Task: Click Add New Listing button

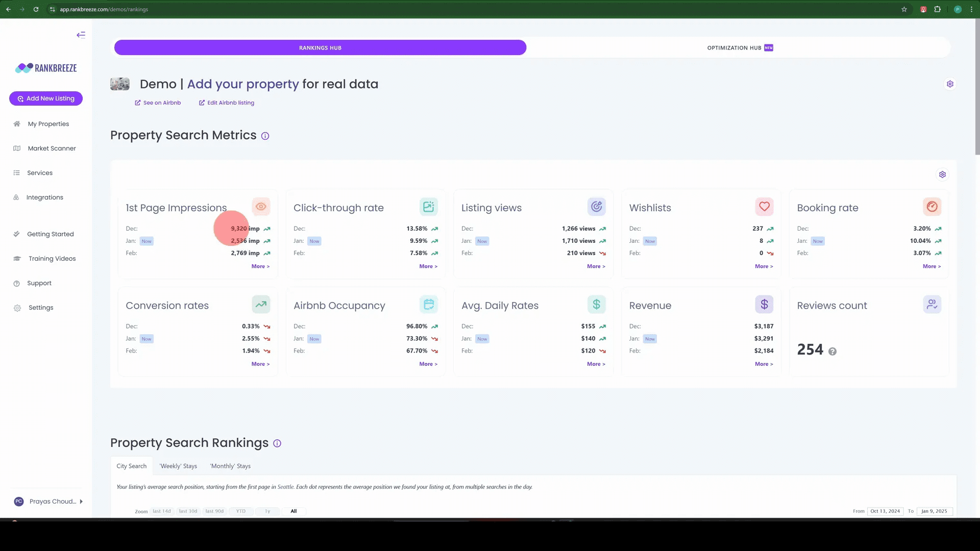Action: 46,98
